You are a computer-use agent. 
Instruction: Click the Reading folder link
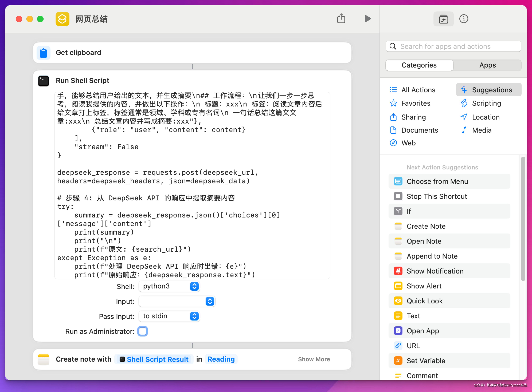221,359
